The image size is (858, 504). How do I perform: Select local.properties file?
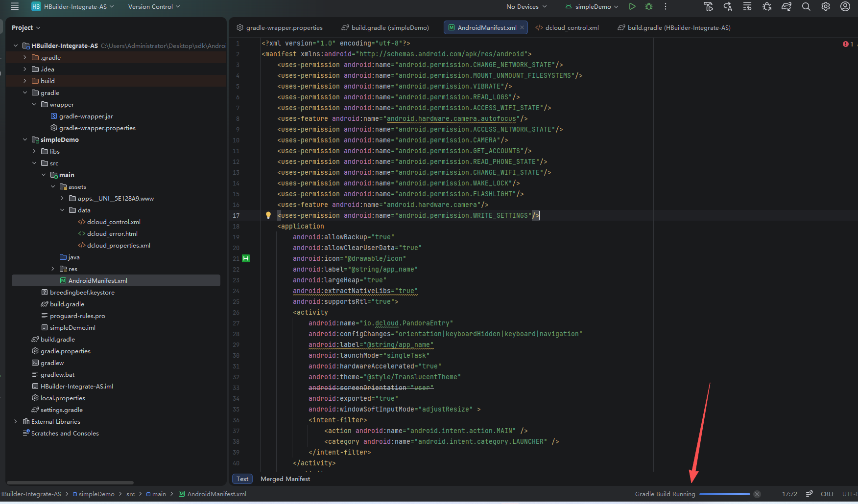(x=58, y=398)
